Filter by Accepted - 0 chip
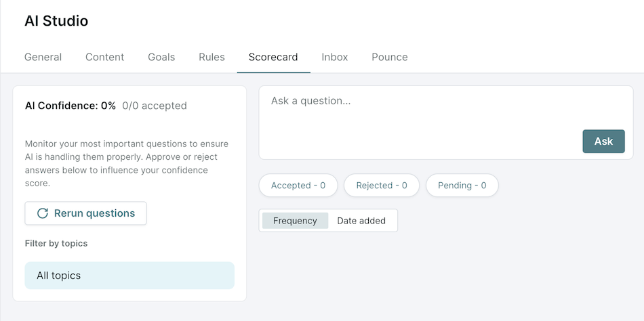Viewport: 644px width, 321px height. [x=298, y=186]
